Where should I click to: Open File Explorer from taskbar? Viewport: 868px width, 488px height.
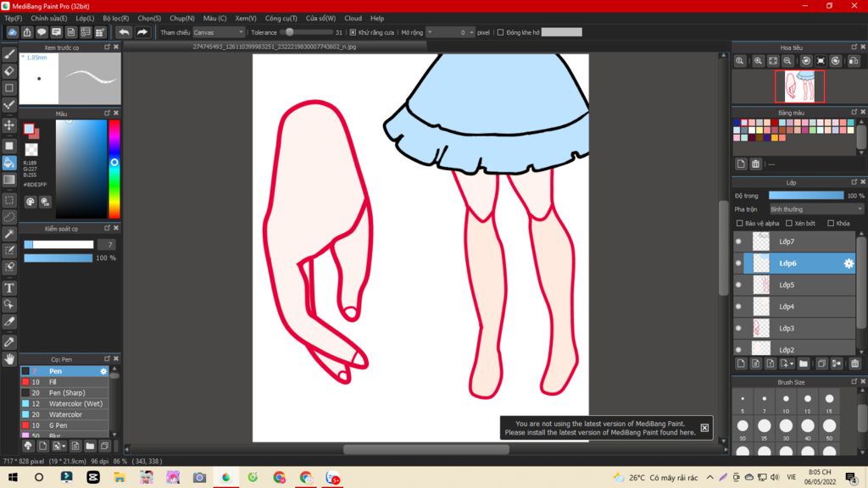(119, 477)
